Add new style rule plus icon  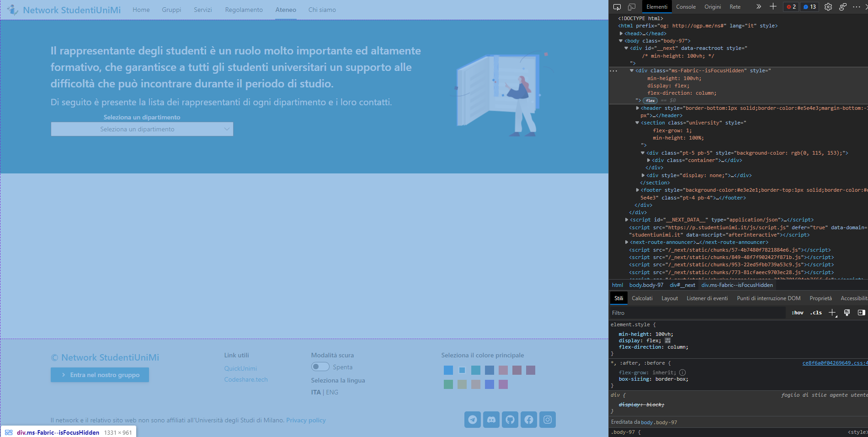[x=832, y=313]
